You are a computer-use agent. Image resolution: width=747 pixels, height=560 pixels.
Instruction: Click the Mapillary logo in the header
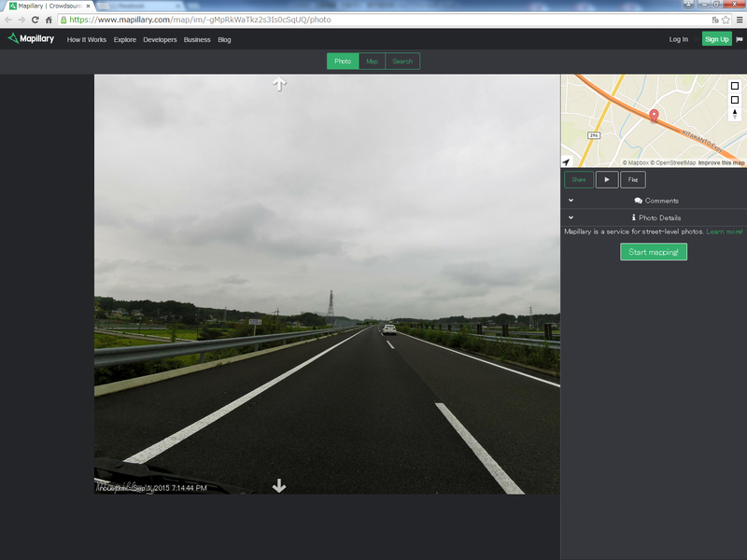pos(31,38)
